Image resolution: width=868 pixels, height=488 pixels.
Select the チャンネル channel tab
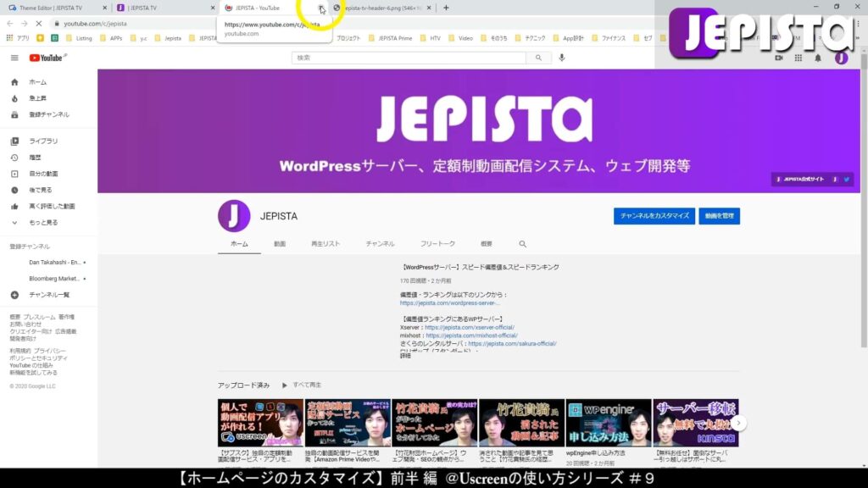[380, 244]
